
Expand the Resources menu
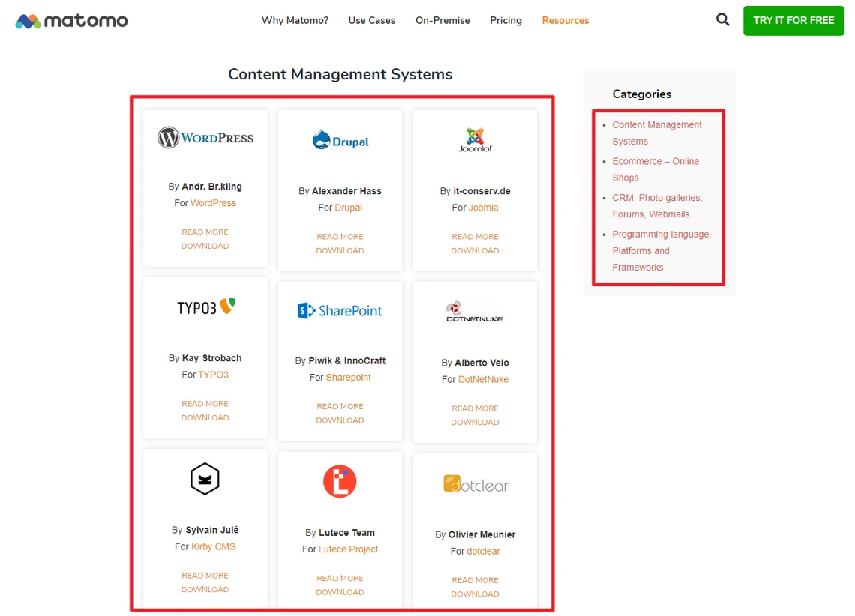coord(565,21)
